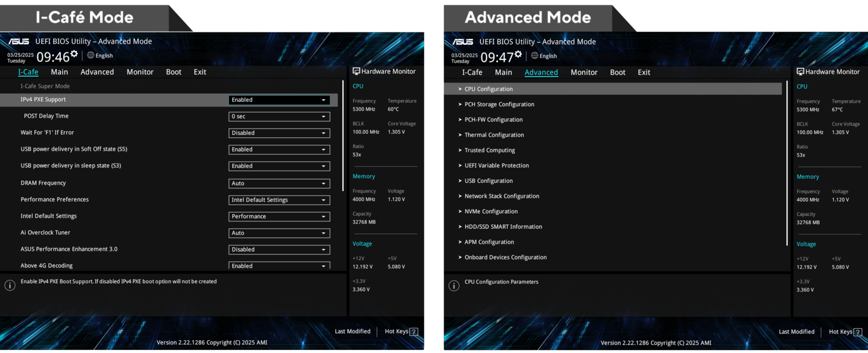This screenshot has width=868, height=353.
Task: Click Last Modified in I-Café Mode window
Action: click(352, 331)
